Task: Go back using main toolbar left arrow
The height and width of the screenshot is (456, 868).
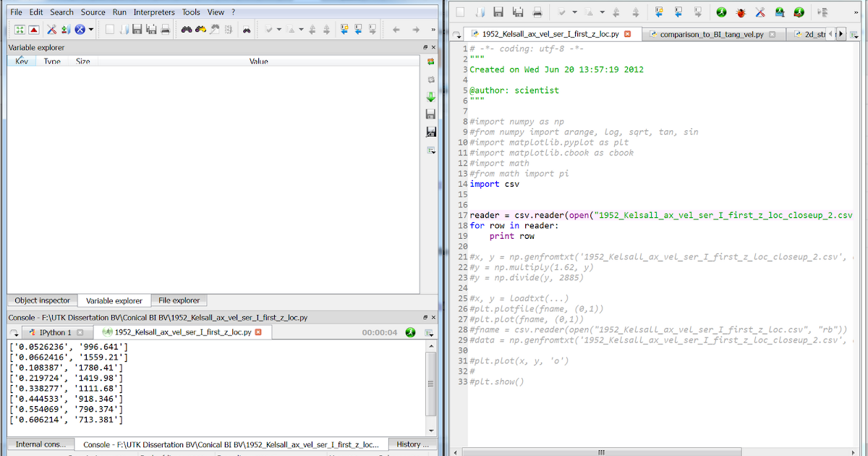Action: point(396,29)
